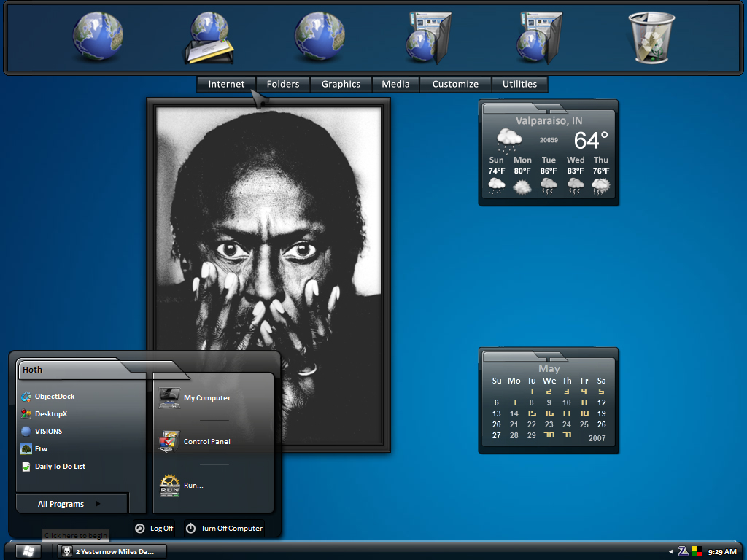The width and height of the screenshot is (747, 560).
Task: Click the Run... gear icon entry
Action: pyautogui.click(x=182, y=485)
